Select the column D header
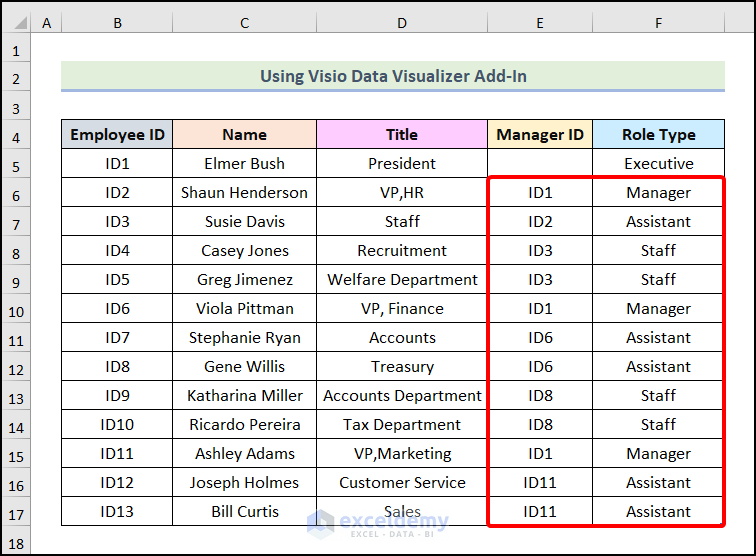 coord(402,22)
